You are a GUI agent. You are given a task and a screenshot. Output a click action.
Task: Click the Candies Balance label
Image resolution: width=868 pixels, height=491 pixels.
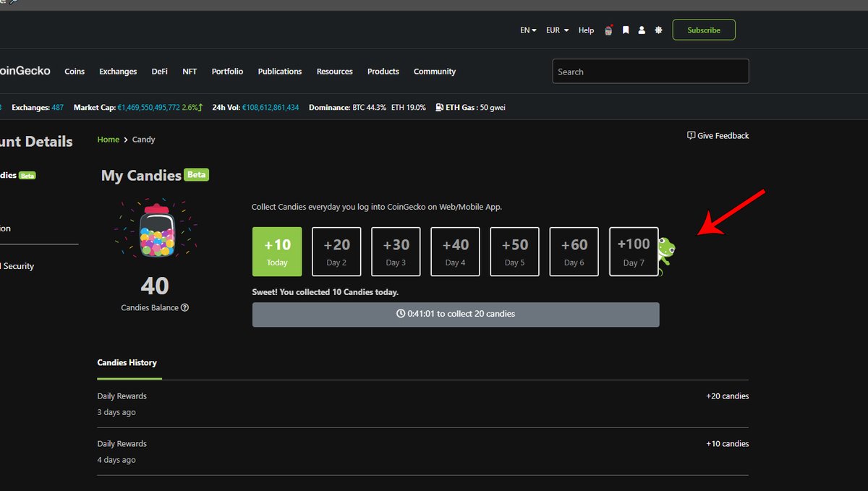[150, 307]
